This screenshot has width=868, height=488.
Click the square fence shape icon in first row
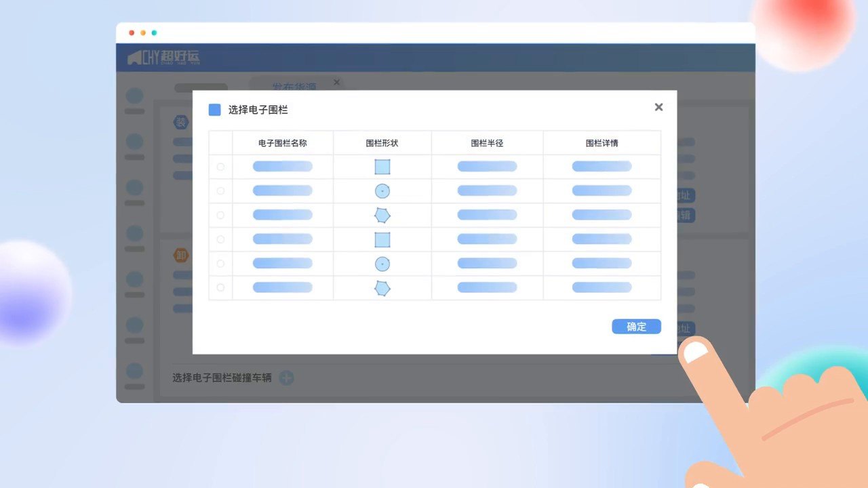pos(382,167)
